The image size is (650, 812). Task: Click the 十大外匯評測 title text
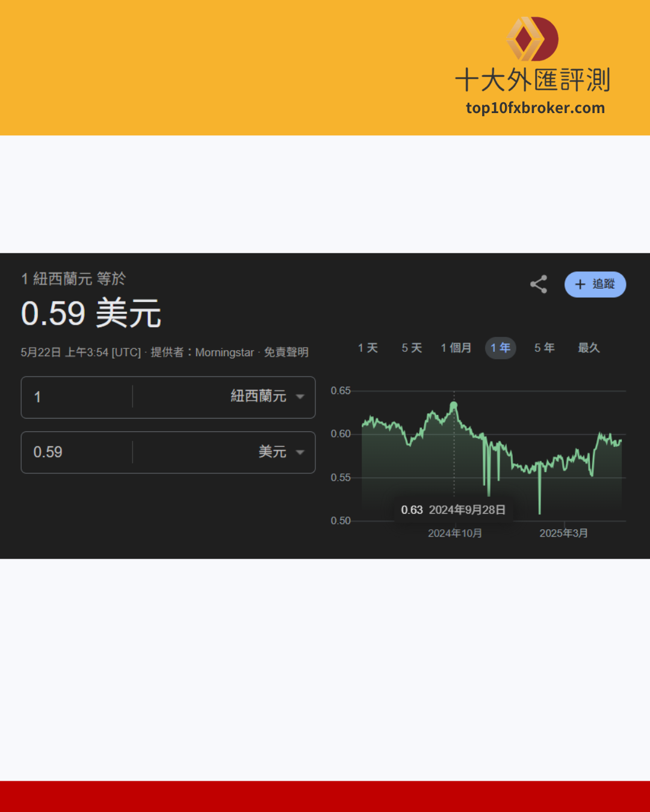point(533,80)
